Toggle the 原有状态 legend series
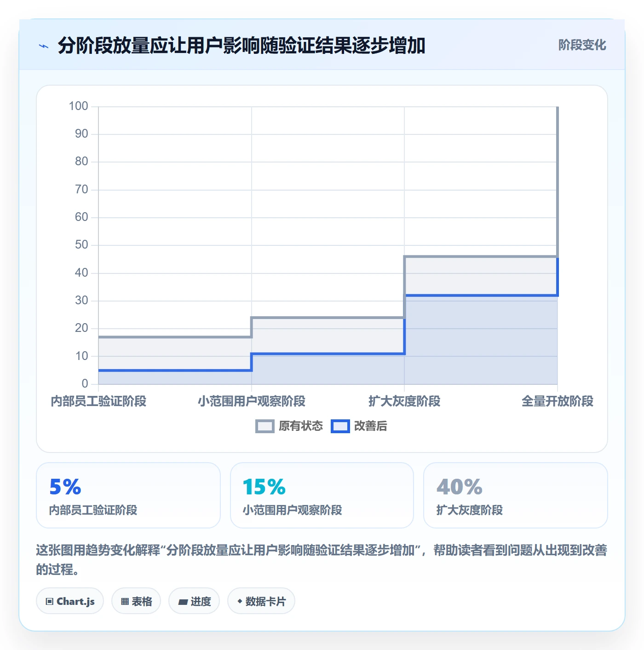 coord(289,426)
